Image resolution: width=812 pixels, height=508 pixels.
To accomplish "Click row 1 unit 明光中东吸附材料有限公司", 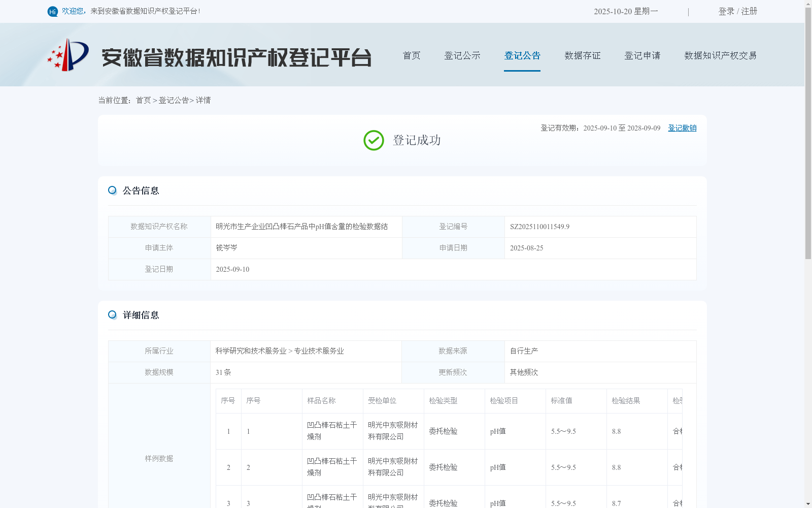I will point(393,431).
